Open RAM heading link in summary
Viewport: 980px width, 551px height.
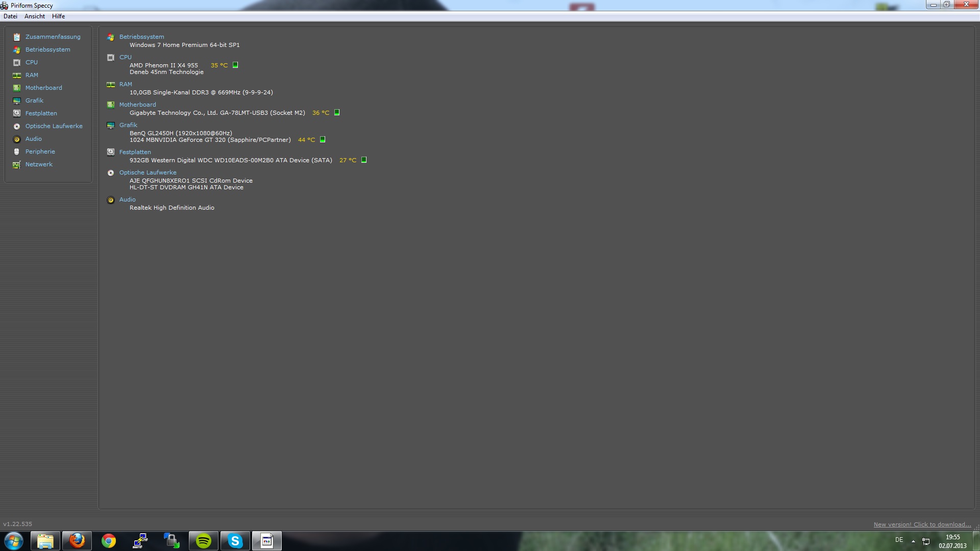pos(126,84)
